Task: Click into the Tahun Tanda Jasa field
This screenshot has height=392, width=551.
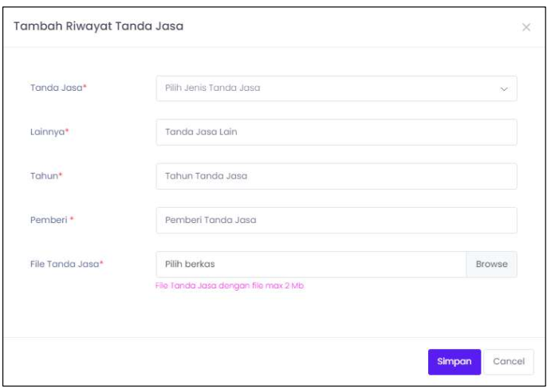Action: coord(336,176)
